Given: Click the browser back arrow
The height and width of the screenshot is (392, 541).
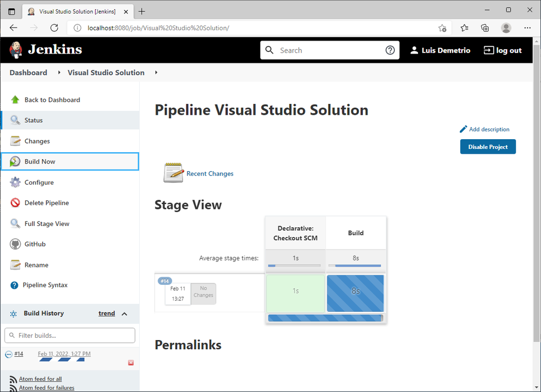Looking at the screenshot, I should (x=14, y=28).
